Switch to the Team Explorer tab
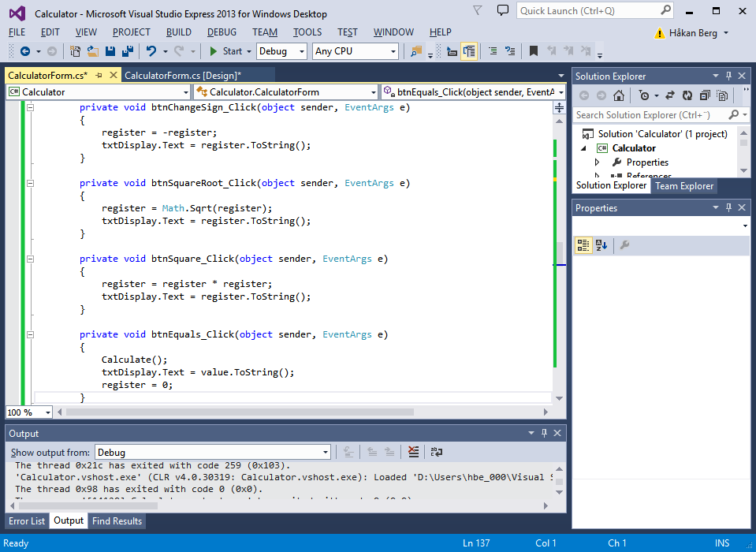The width and height of the screenshot is (756, 552). [683, 186]
